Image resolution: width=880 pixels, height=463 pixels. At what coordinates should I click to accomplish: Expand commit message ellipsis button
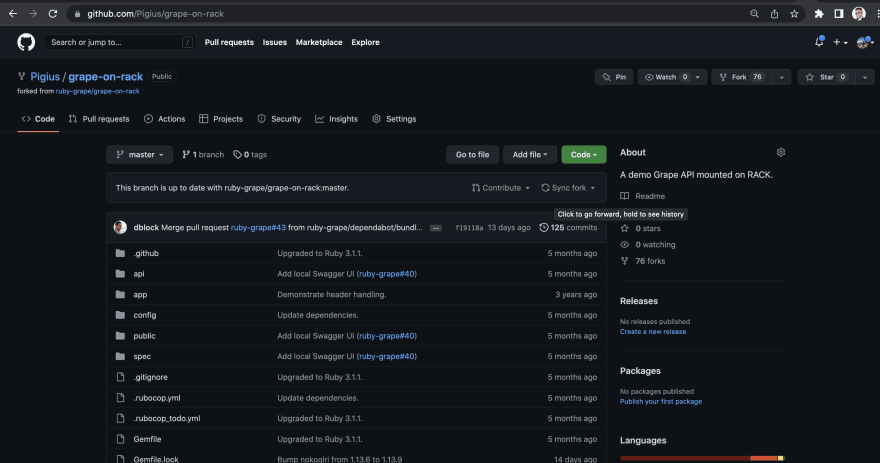point(436,228)
